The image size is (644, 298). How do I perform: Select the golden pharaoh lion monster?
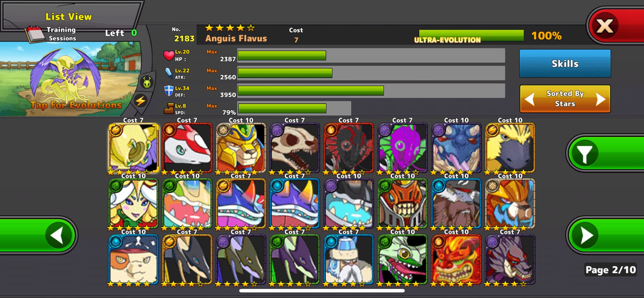coord(241,148)
